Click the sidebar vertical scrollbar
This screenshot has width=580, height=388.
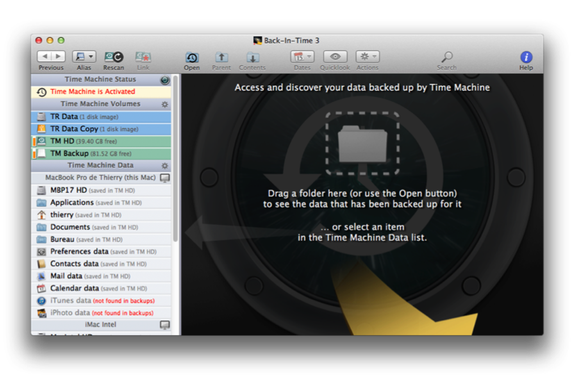[x=176, y=159]
